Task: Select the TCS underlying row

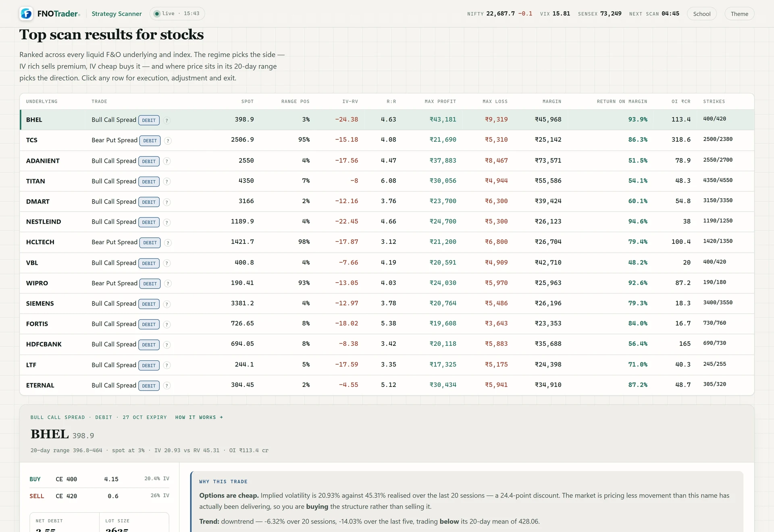Action: click(387, 140)
